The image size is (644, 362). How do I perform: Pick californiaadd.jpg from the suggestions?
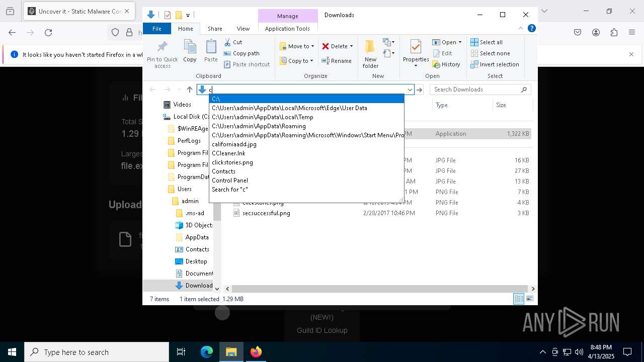pos(306,144)
